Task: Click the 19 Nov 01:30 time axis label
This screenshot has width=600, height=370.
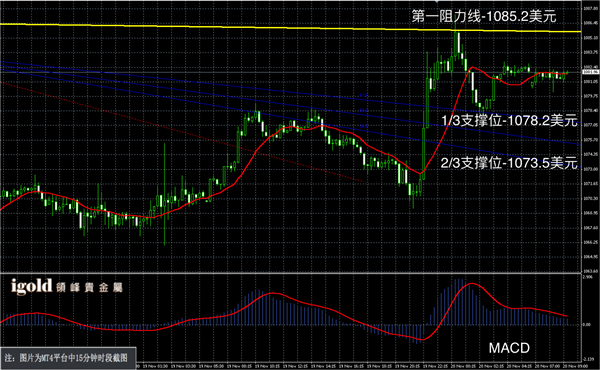Action: 155,366
